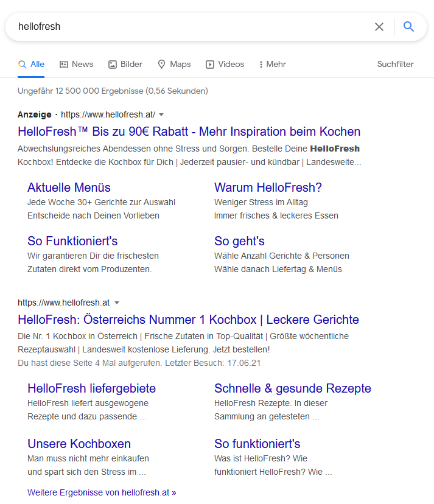Click the Videos tab play icon
434x504 pixels.
pyautogui.click(x=210, y=65)
